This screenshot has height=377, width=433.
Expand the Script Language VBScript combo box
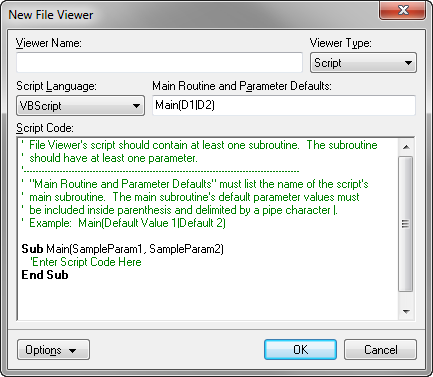coord(80,106)
